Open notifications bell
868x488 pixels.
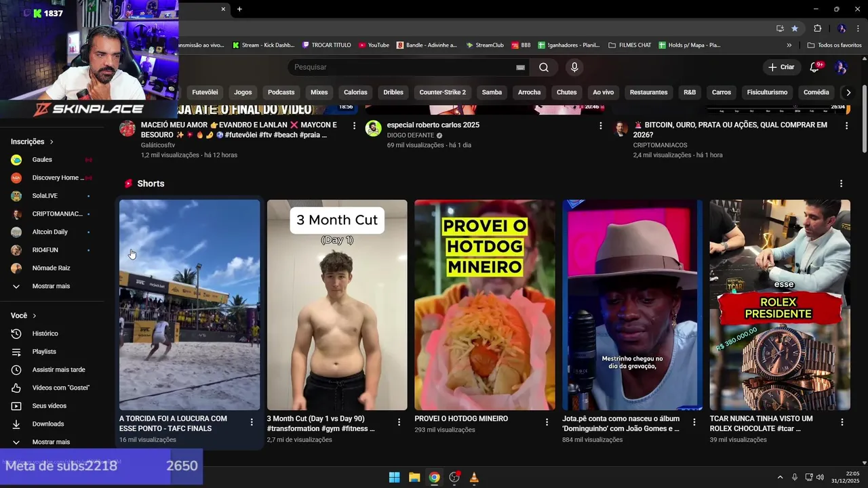pos(815,67)
